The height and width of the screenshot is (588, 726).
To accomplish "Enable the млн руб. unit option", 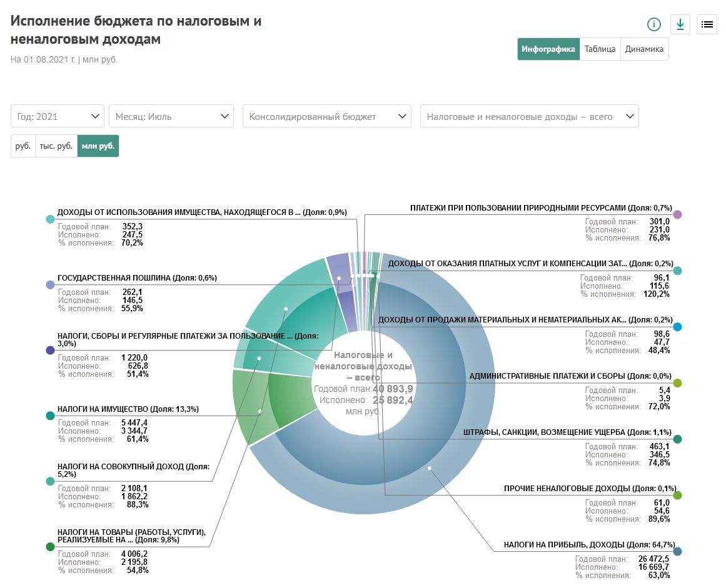I will click(x=98, y=145).
